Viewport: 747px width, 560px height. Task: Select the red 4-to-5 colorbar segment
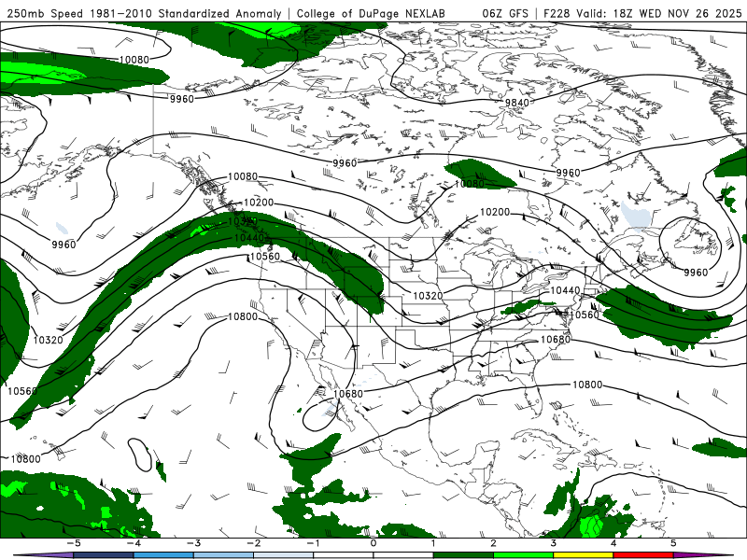point(643,555)
